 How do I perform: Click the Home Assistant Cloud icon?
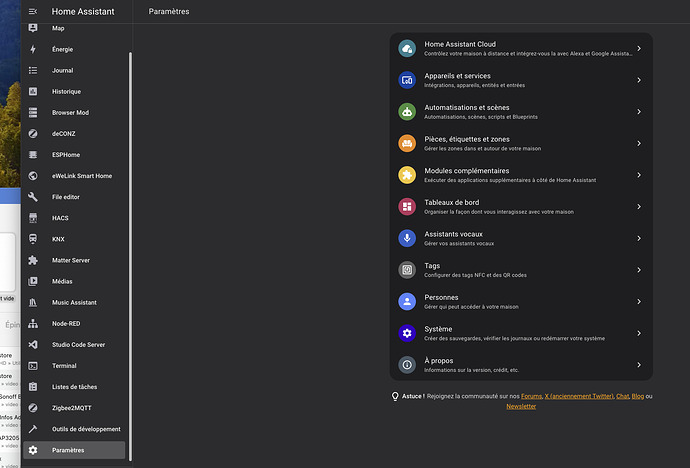pos(407,48)
